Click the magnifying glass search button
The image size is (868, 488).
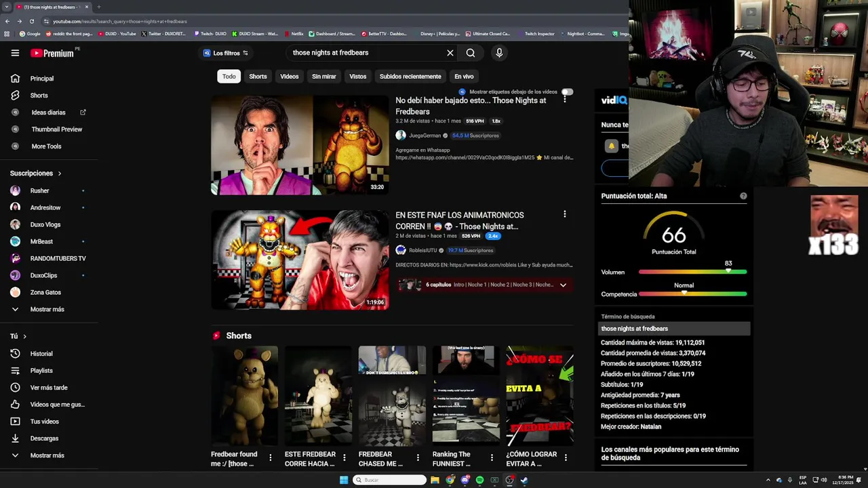(x=471, y=53)
